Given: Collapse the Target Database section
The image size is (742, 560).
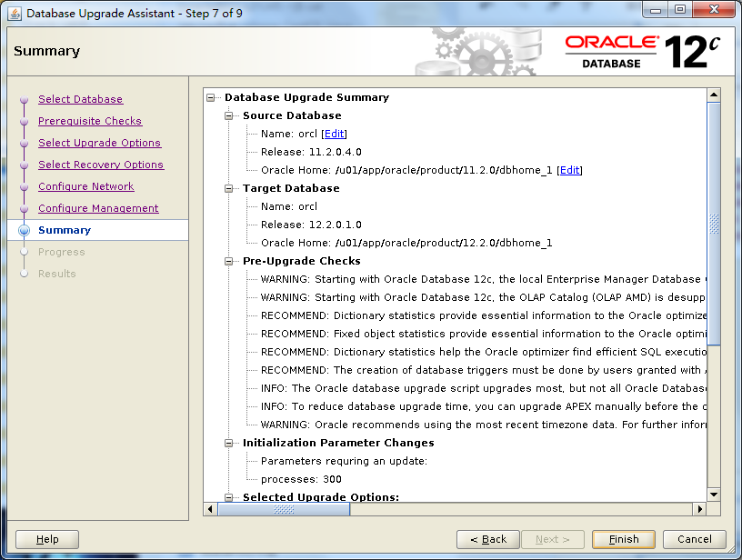Looking at the screenshot, I should coord(226,188).
